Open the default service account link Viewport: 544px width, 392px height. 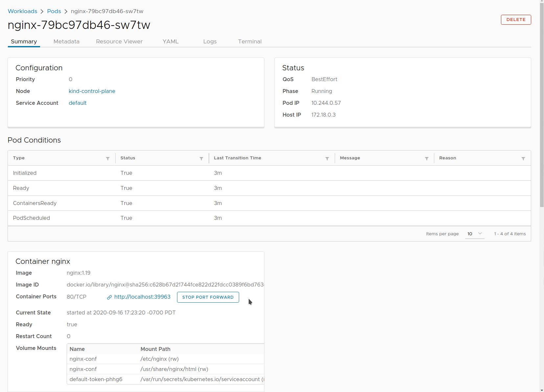[78, 103]
